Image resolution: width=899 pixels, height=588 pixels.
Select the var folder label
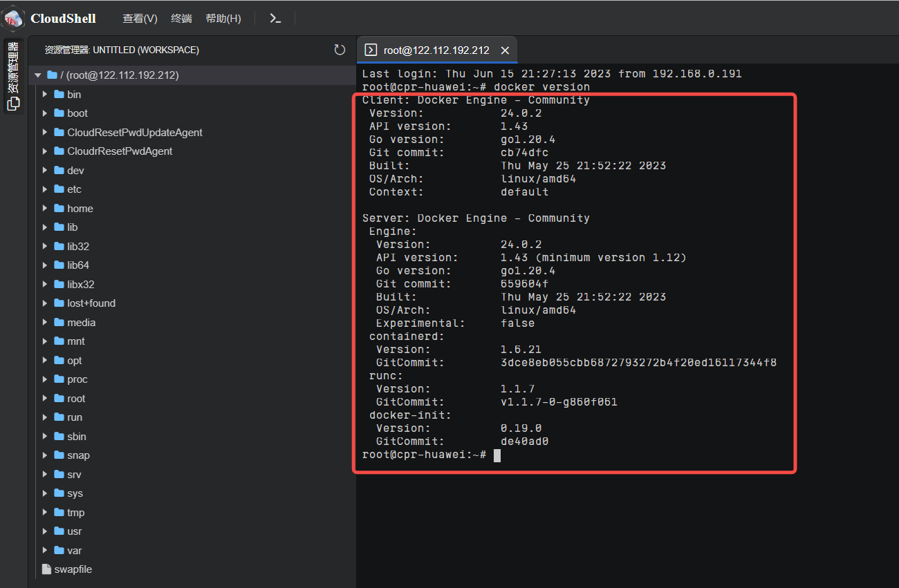point(74,551)
